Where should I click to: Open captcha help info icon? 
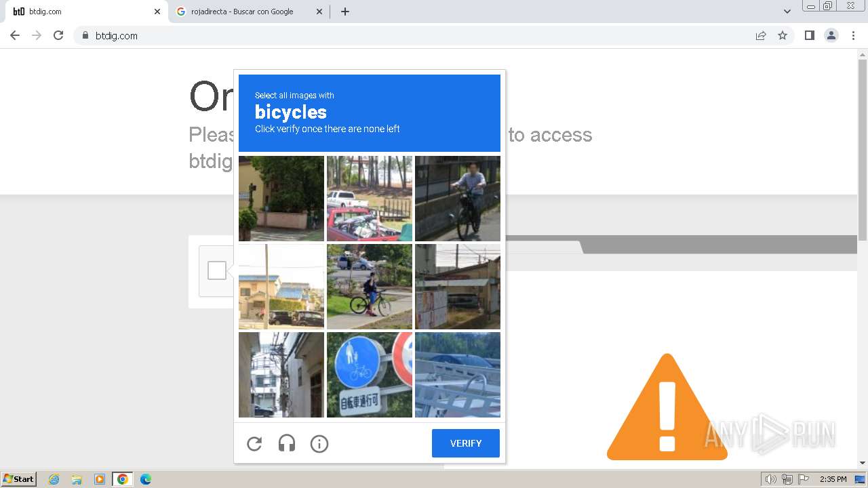click(x=319, y=444)
